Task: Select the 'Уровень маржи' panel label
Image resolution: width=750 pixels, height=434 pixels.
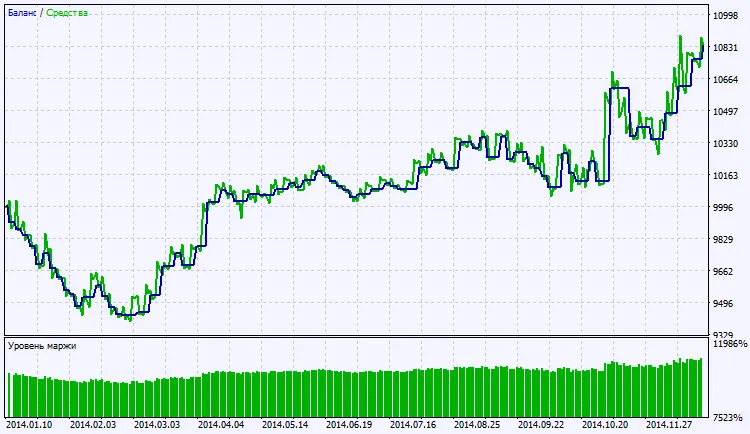Action: pyautogui.click(x=42, y=346)
